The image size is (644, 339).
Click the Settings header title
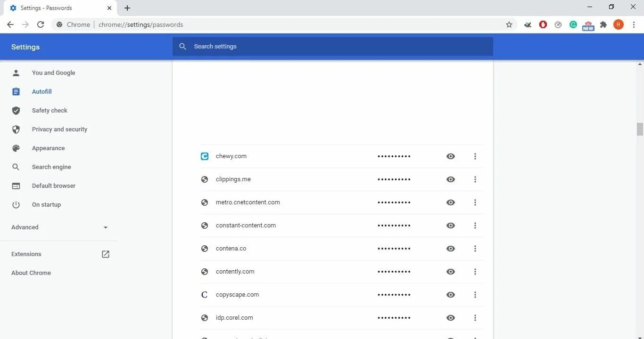(x=25, y=47)
